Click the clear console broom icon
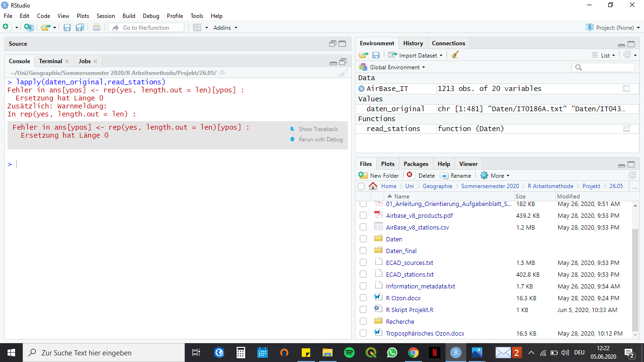Screen dimensions: 644x362 pos(343,73)
